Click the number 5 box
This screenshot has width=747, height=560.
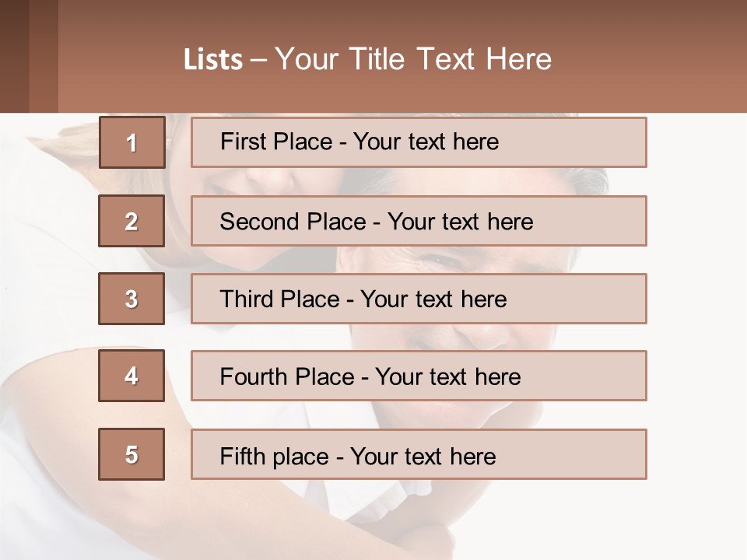pyautogui.click(x=132, y=454)
